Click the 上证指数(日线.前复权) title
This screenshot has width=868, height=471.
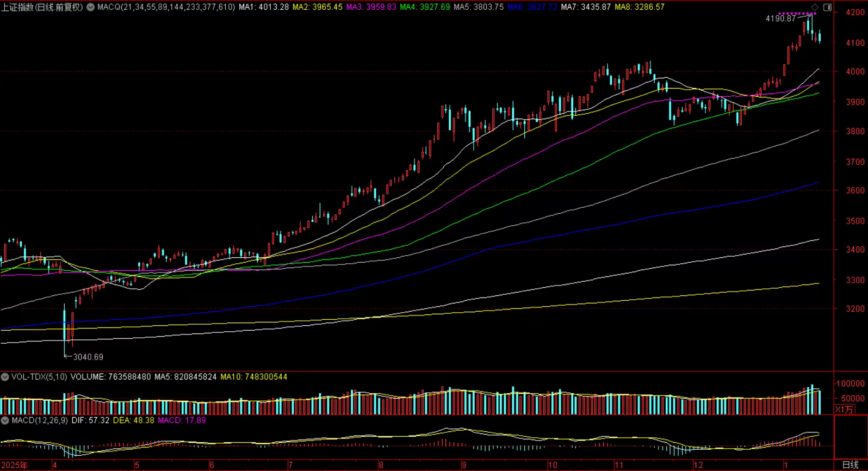(42, 7)
